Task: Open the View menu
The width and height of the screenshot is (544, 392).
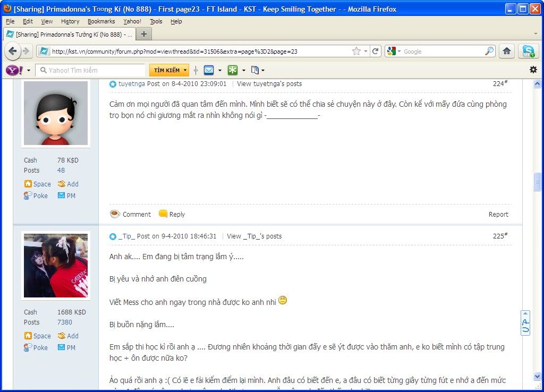Action: pyautogui.click(x=47, y=21)
